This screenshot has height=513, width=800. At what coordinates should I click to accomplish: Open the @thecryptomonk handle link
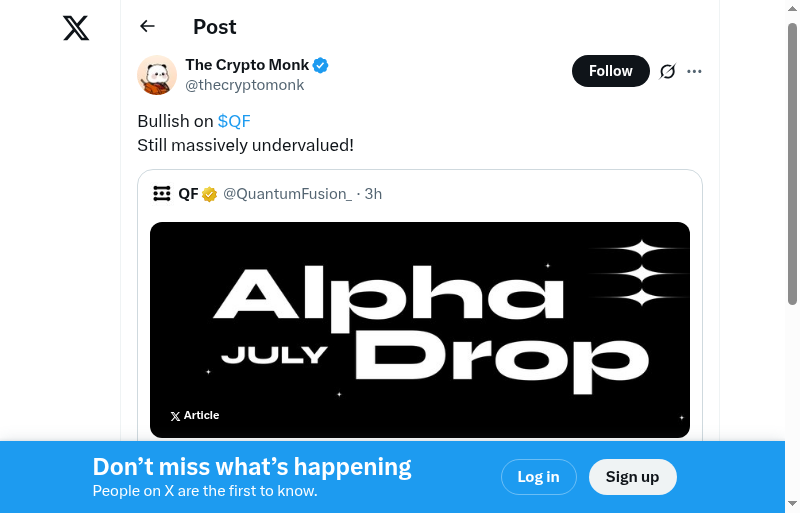[245, 85]
